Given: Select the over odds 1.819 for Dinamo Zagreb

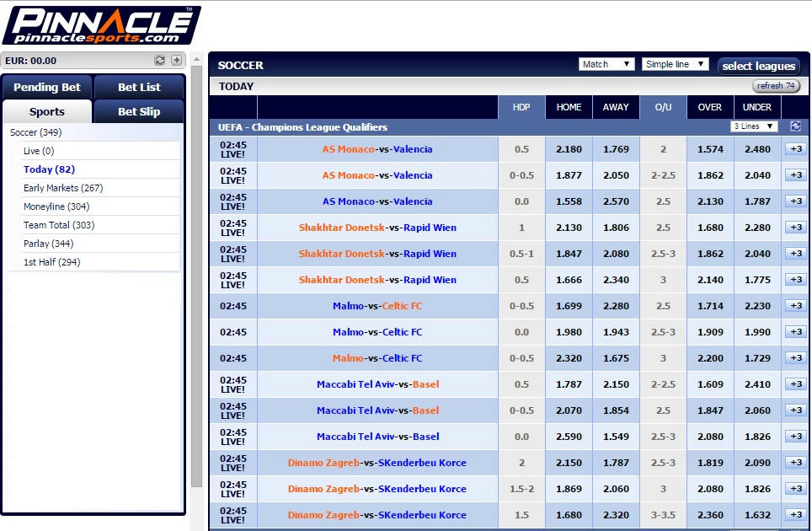Looking at the screenshot, I should click(x=710, y=463).
